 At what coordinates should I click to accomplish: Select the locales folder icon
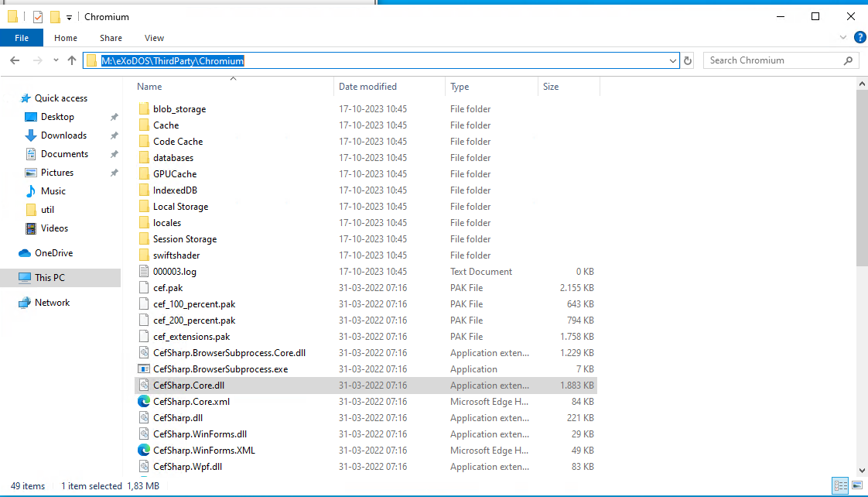coord(144,223)
